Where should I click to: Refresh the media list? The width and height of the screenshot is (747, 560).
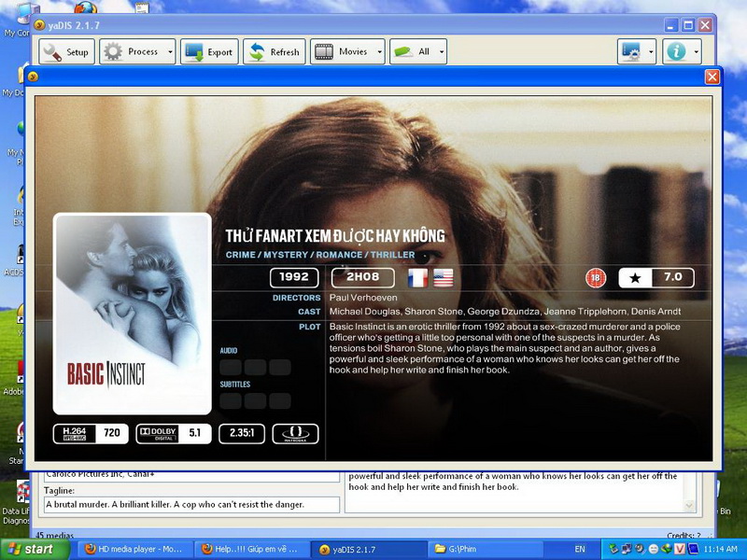point(274,51)
